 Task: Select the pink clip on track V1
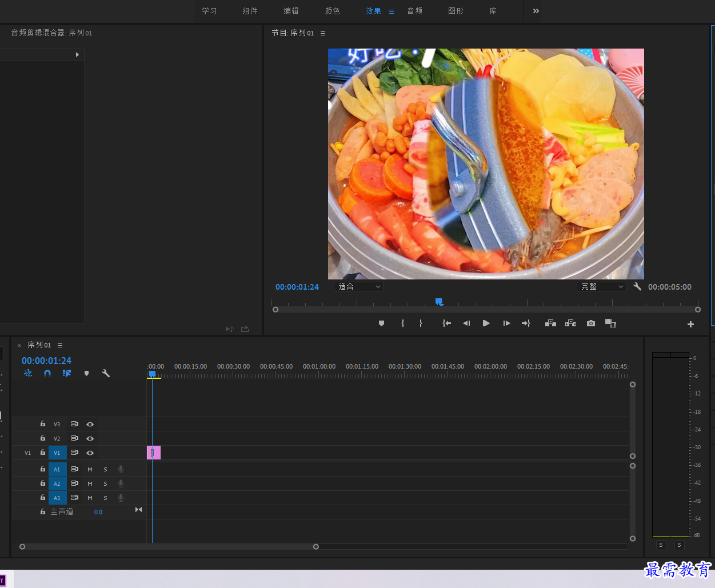point(154,453)
